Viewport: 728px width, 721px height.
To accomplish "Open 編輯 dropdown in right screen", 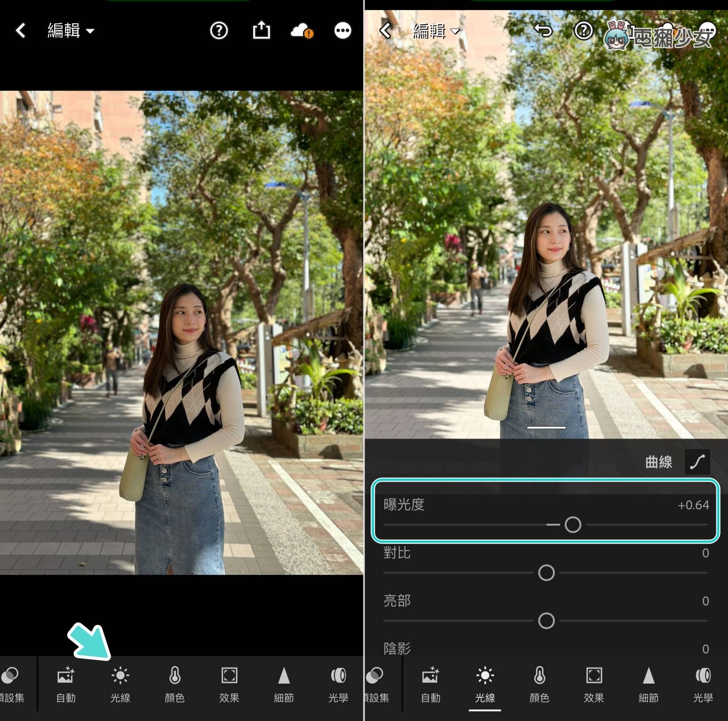I will 436,31.
